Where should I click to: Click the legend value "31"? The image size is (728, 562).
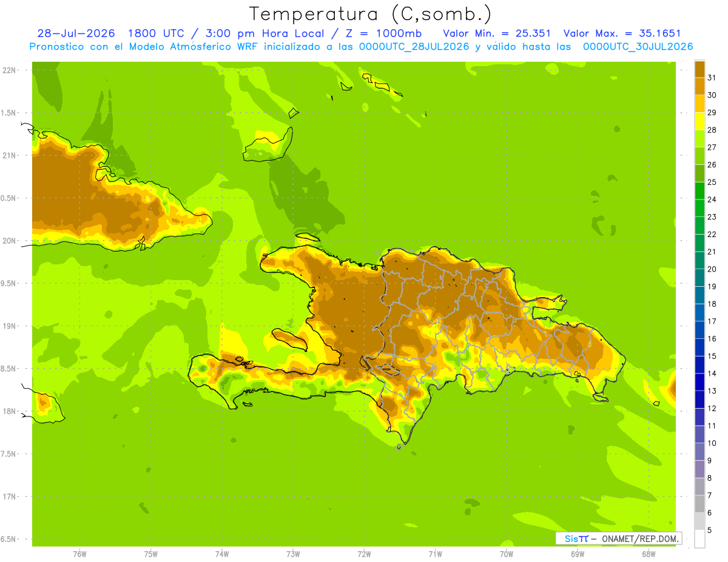pyautogui.click(x=712, y=78)
